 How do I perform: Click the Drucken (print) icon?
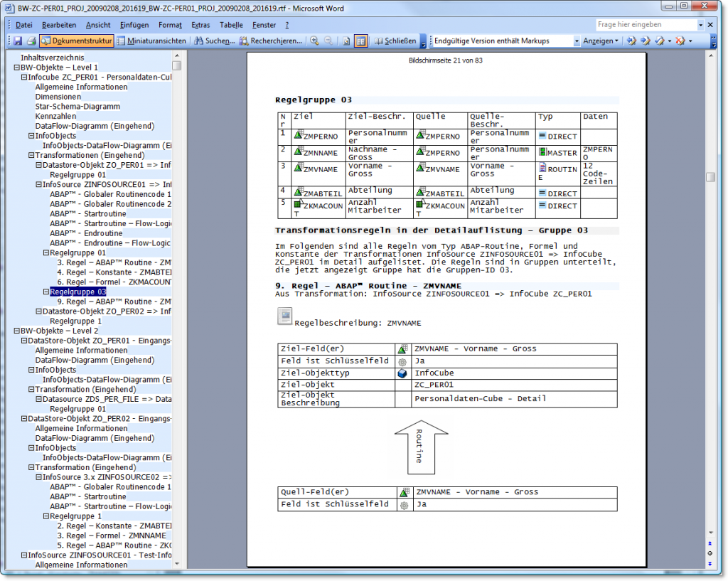pyautogui.click(x=31, y=41)
